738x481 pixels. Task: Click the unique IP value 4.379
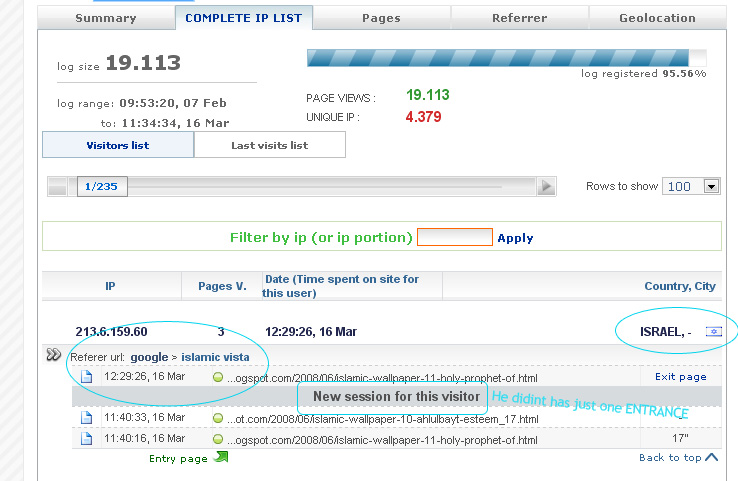tap(424, 117)
